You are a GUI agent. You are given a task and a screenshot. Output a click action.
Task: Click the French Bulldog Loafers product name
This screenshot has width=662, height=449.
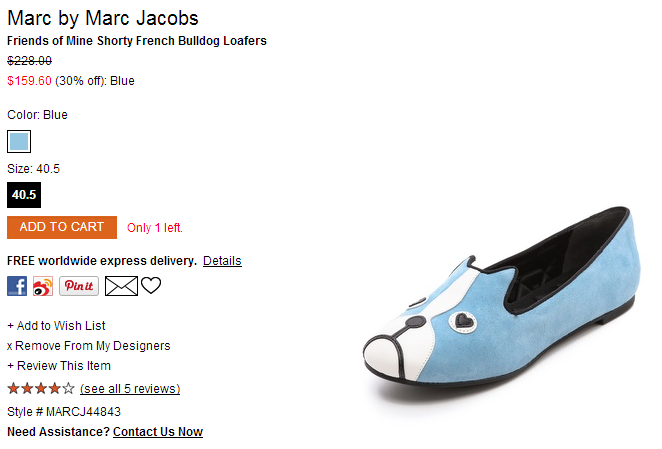pos(137,41)
